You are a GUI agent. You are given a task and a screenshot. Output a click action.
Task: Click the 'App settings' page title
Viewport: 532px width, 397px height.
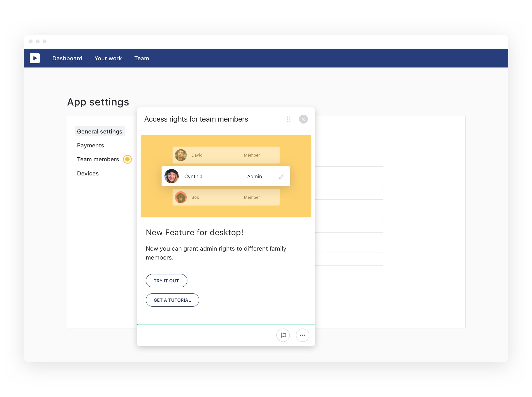98,102
